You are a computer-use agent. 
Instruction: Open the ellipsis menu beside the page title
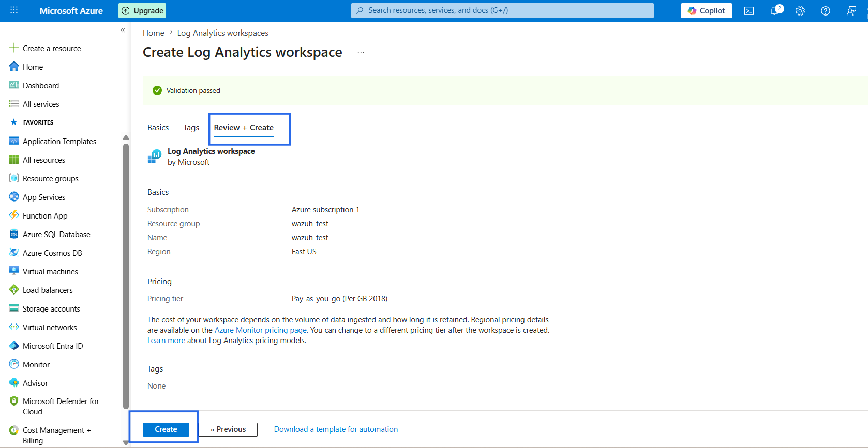(x=361, y=52)
